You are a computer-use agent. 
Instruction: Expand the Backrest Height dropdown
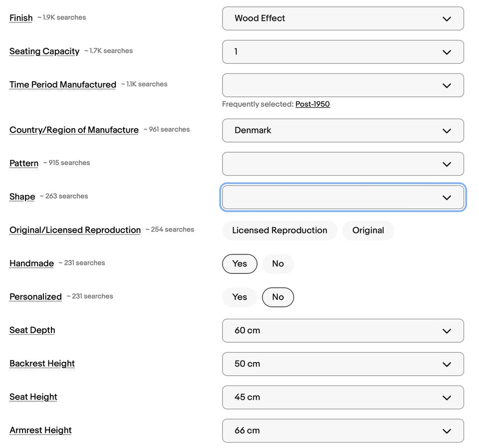coord(343,364)
